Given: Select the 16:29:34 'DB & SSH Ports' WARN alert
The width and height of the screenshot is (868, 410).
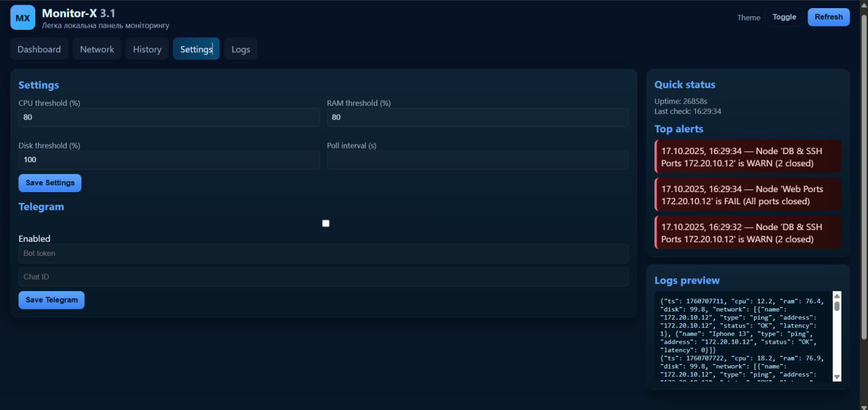Looking at the screenshot, I should (x=748, y=157).
